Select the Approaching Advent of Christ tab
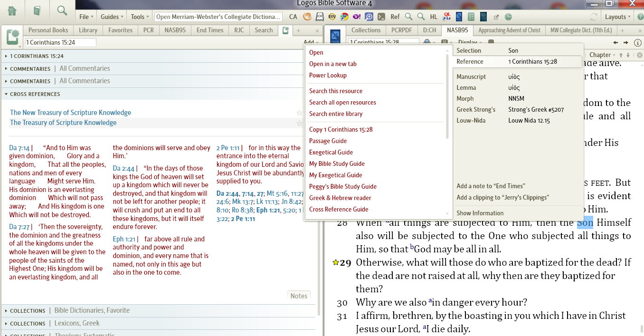This screenshot has height=336, width=644. (x=509, y=30)
